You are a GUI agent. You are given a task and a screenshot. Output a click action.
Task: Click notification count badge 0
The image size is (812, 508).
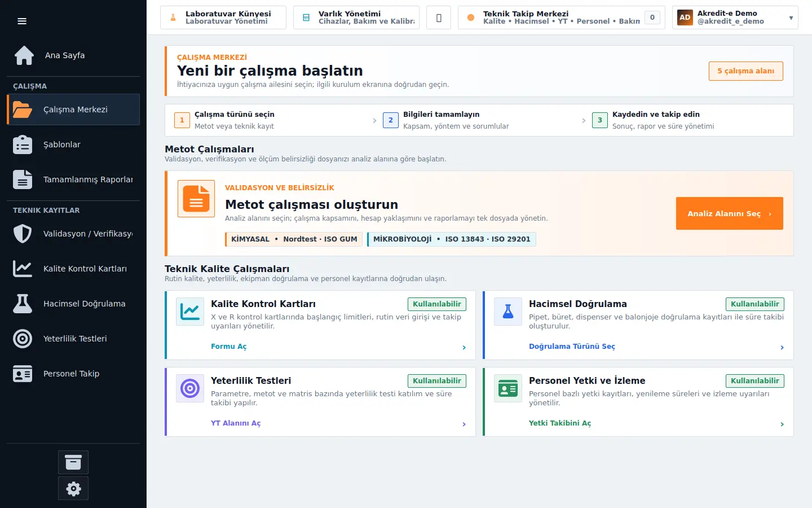(652, 17)
